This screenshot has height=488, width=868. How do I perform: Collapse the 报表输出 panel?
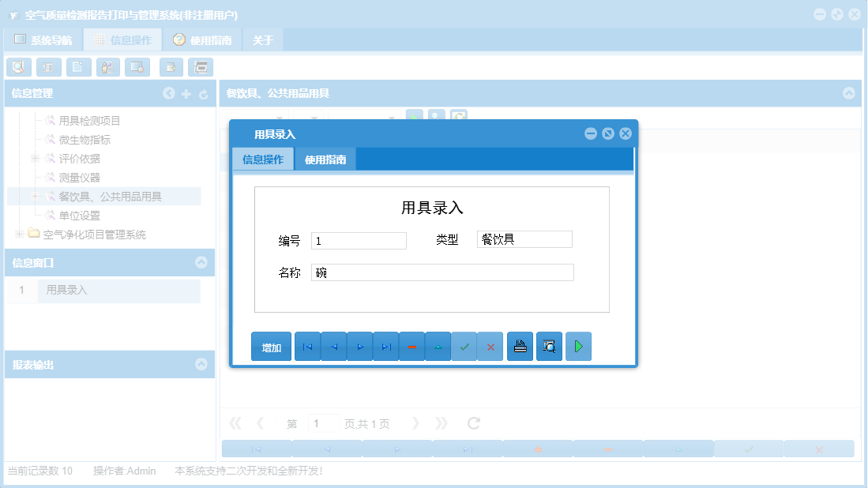(203, 364)
